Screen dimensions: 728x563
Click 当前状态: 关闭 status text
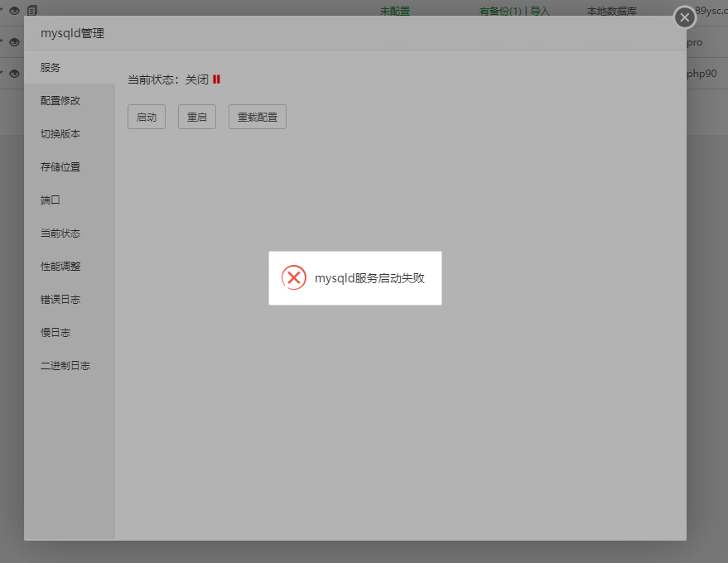coord(168,79)
